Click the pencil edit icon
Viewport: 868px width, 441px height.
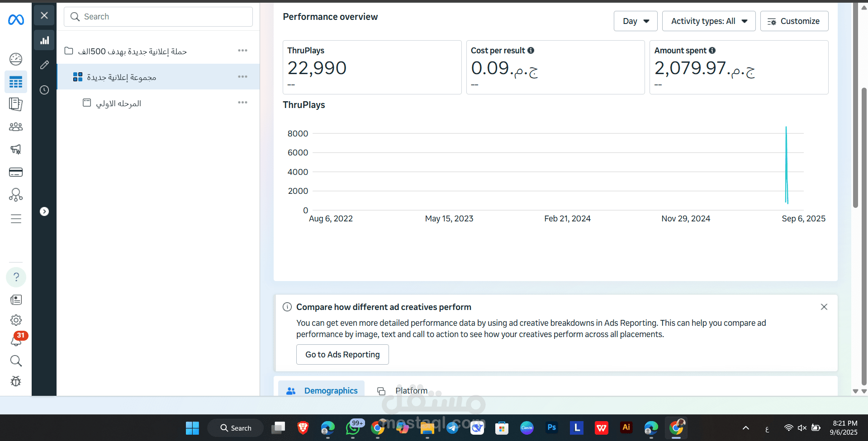click(x=44, y=65)
